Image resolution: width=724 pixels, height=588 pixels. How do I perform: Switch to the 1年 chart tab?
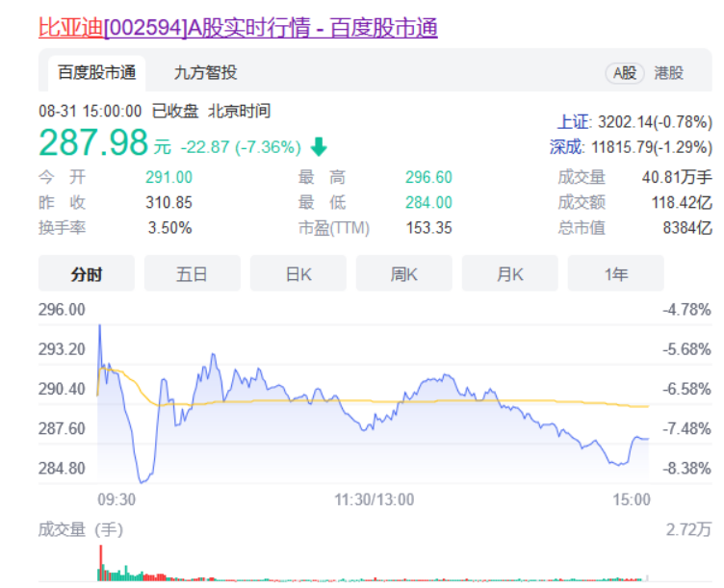616,273
